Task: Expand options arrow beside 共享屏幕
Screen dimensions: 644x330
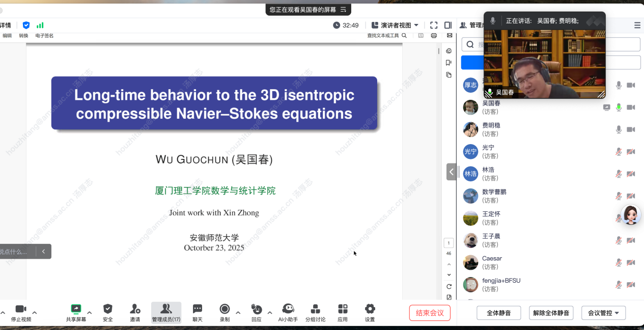Action: click(x=90, y=313)
